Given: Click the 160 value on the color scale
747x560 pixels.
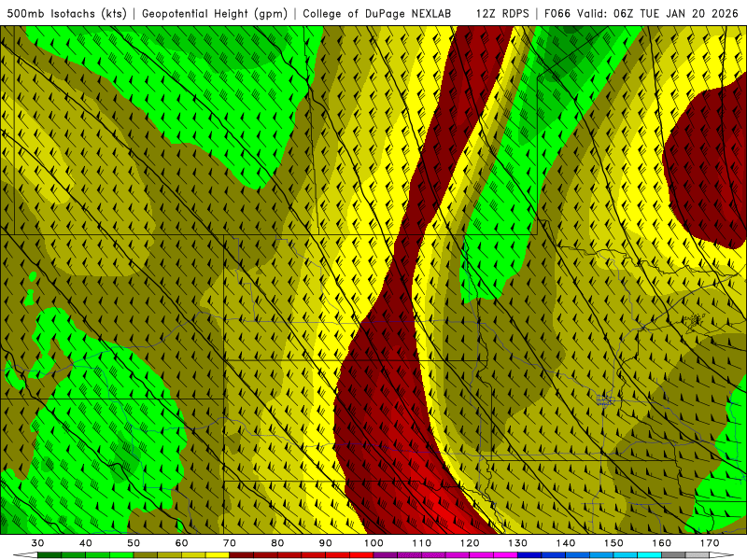Looking at the screenshot, I should point(662,543).
